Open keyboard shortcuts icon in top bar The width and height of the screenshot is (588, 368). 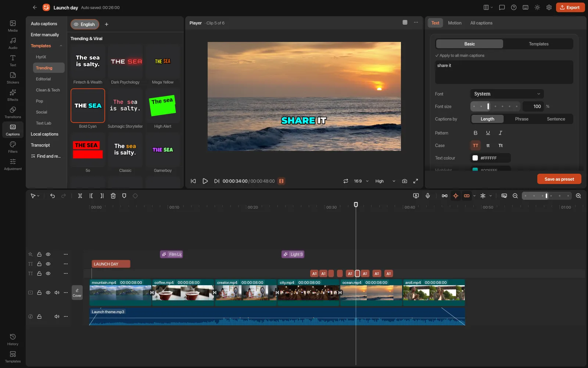(x=526, y=7)
